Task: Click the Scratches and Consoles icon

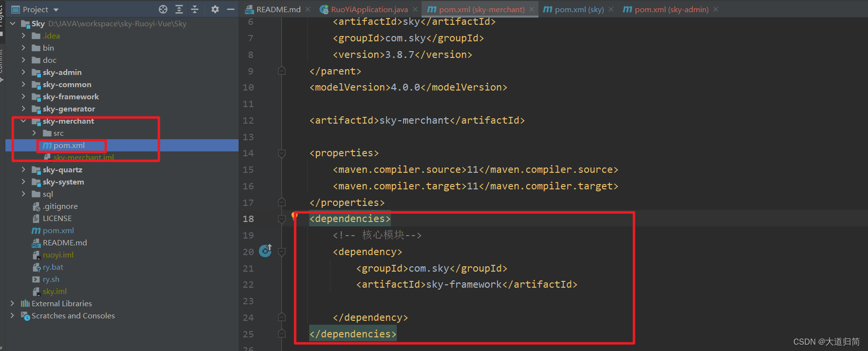Action: coord(25,315)
